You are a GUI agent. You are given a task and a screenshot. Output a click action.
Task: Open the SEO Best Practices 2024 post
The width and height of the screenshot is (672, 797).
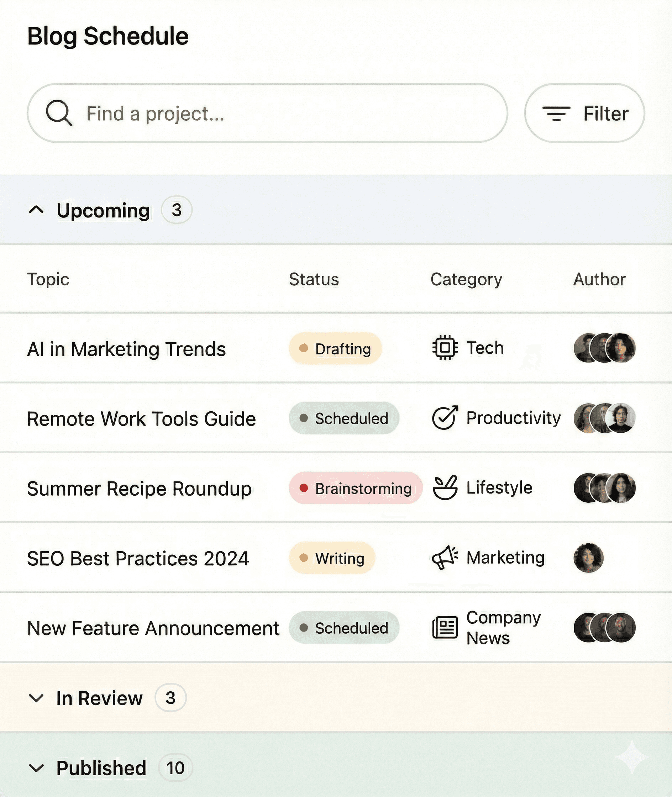click(138, 558)
